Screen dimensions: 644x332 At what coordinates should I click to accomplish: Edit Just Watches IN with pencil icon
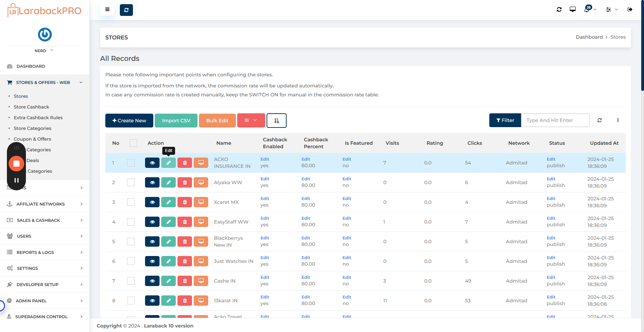point(169,261)
